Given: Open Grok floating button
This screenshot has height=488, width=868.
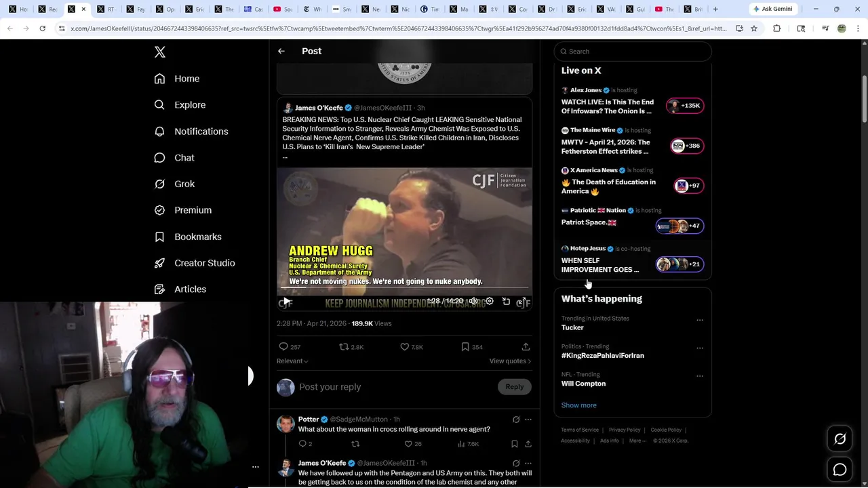Looking at the screenshot, I should (x=840, y=439).
